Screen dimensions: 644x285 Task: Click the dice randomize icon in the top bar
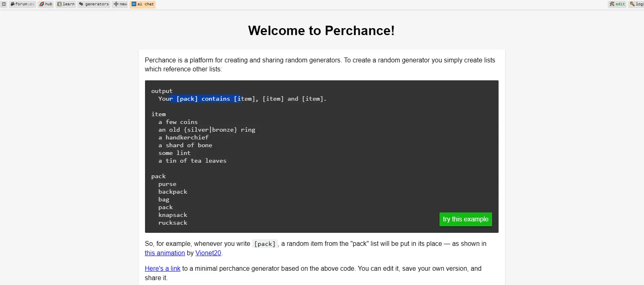point(4,4)
